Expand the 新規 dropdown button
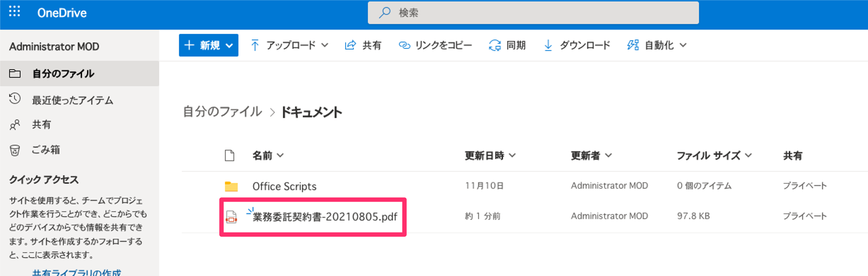Screen dimensions: 868x276 click(208, 45)
